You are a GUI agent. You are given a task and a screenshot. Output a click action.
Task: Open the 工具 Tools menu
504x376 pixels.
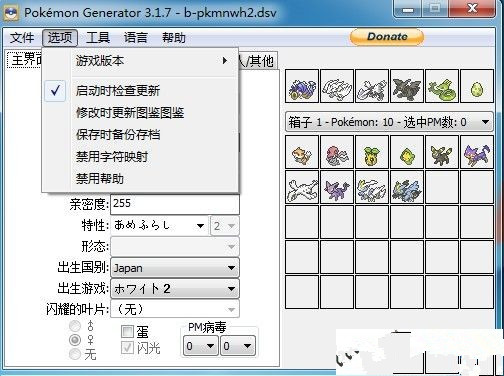point(98,37)
